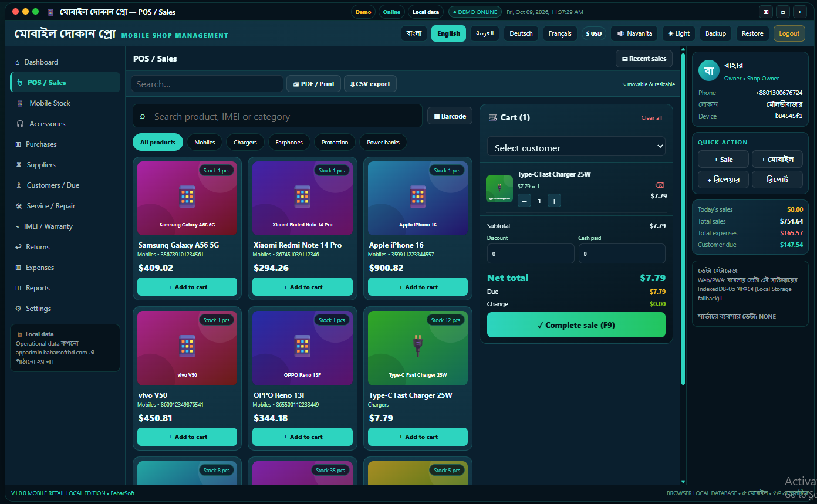The width and height of the screenshot is (817, 504).
Task: Click the teal vertical scrollbar of the POS panel
Action: coord(683,220)
